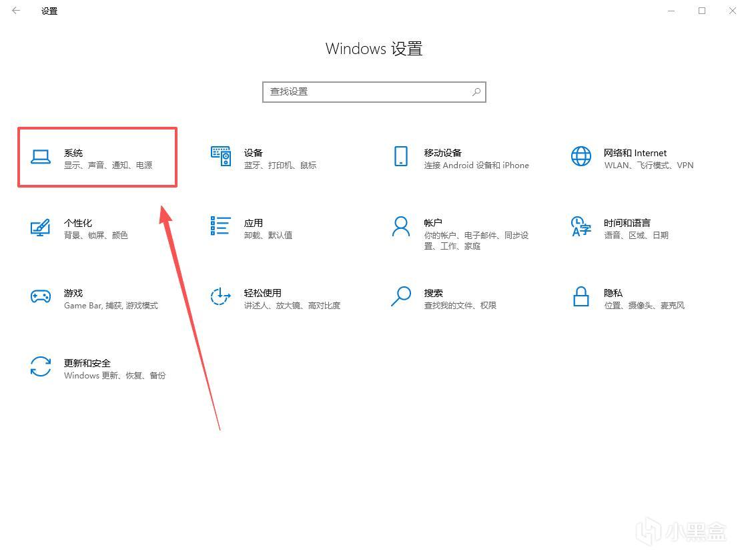Screen dimensions: 748x560
Task: Open the 轻松使用 settings title
Action: (262, 293)
